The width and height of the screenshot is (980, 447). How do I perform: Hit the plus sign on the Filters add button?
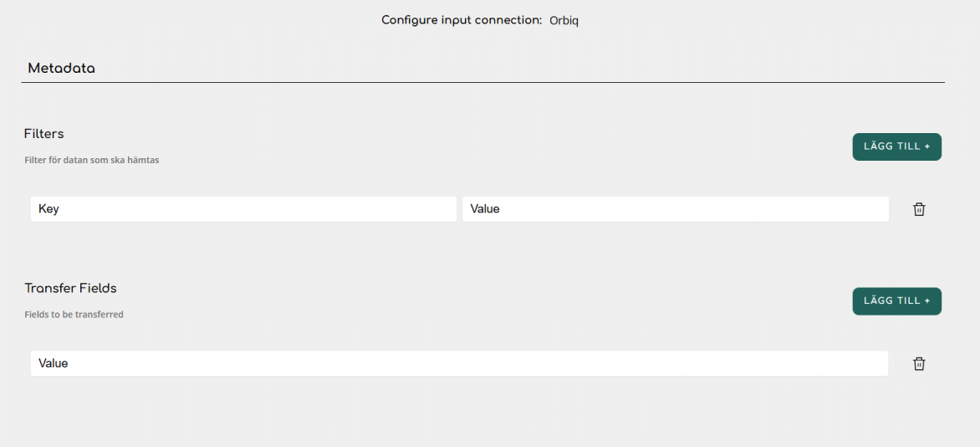[x=926, y=146]
